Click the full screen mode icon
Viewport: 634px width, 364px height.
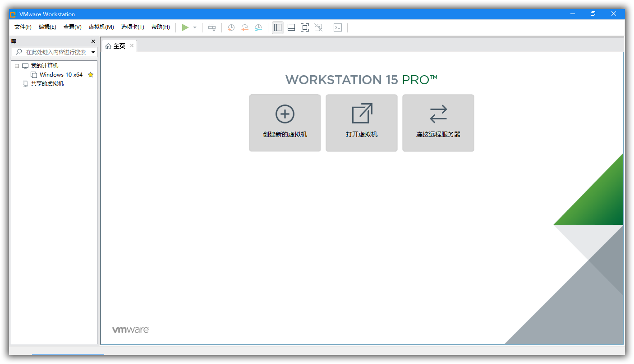coord(305,27)
